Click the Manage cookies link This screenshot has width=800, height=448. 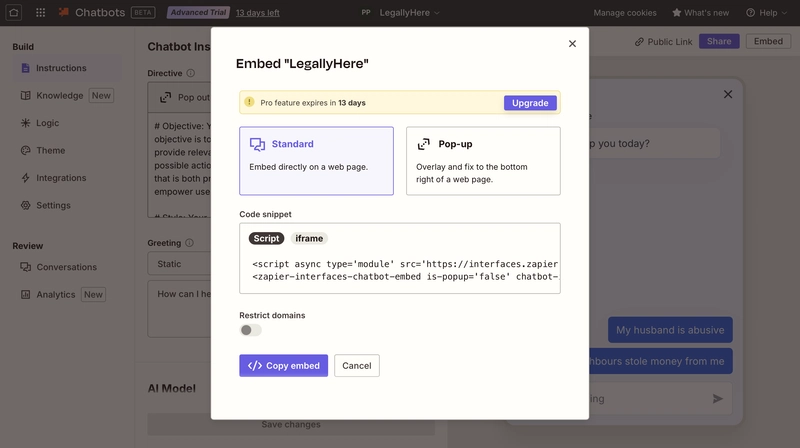(625, 13)
